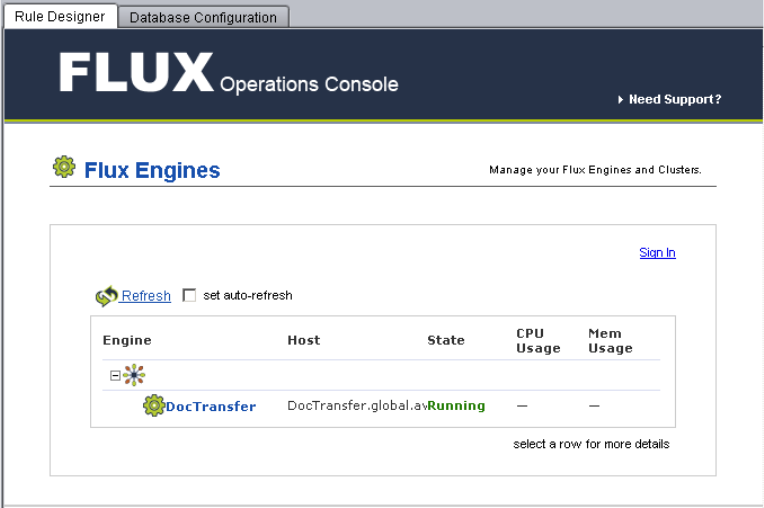764x508 pixels.
Task: Click the Mem Usage column header
Action: pos(610,341)
